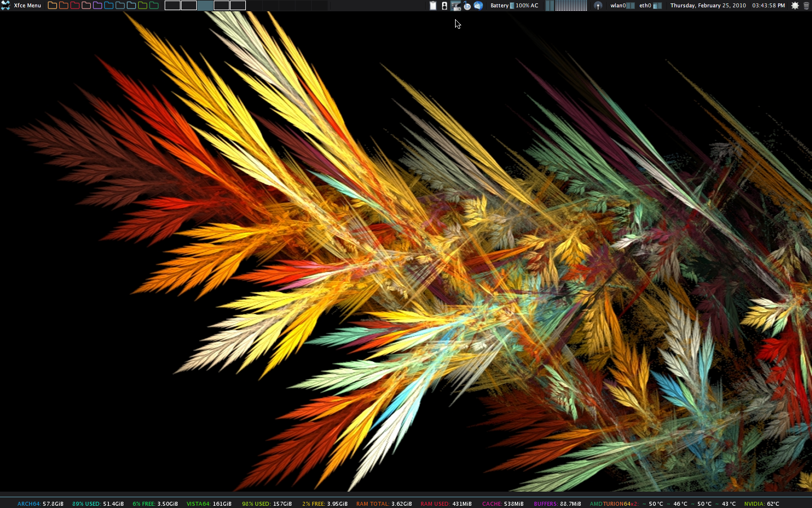Click the 'RAM USED: 431MiB' status text
This screenshot has height=508, width=812.
[446, 503]
